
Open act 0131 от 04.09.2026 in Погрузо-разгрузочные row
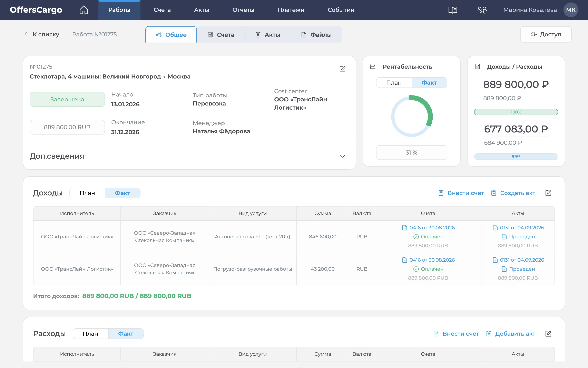click(x=522, y=260)
